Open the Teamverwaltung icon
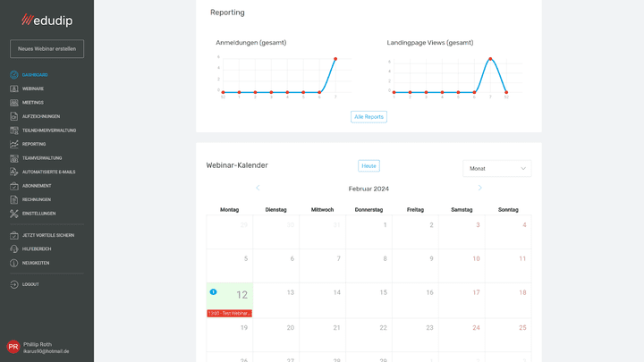This screenshot has width=644, height=362. pos(14,158)
